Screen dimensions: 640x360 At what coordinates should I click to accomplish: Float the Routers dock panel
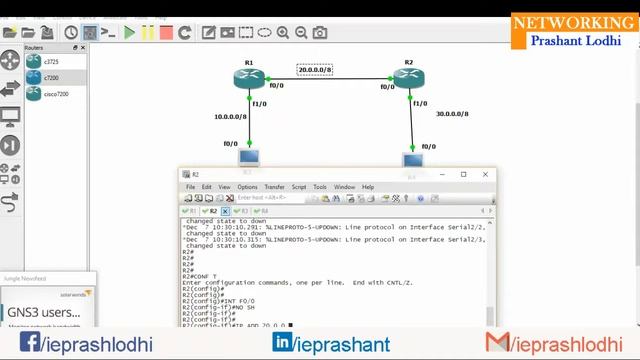click(x=75, y=48)
